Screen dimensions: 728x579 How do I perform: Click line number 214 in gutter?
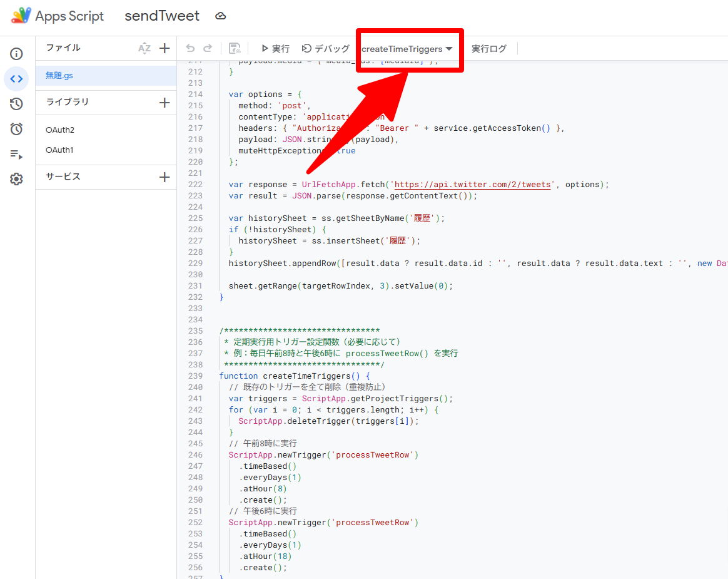[196, 95]
